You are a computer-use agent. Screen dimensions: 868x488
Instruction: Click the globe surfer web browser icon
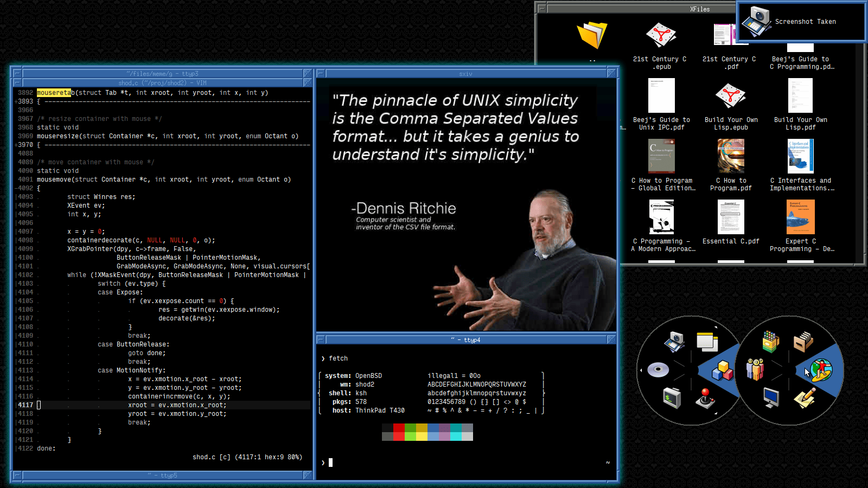click(x=821, y=371)
